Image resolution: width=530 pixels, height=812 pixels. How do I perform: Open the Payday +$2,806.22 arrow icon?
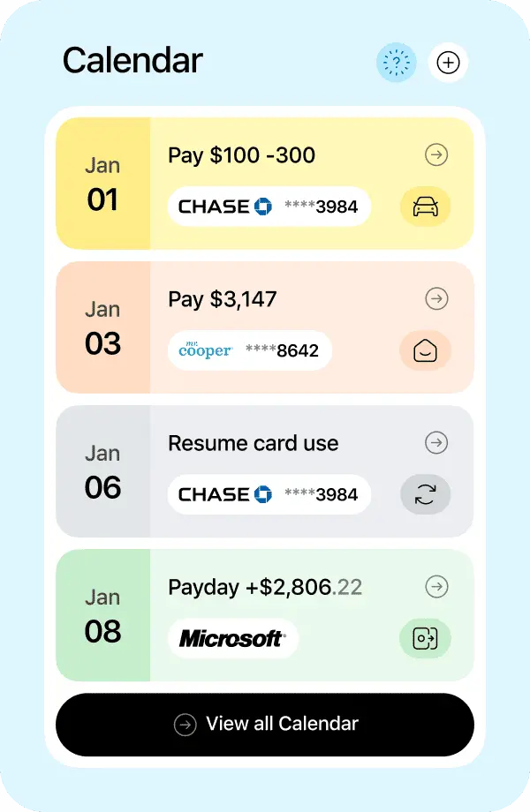436,587
